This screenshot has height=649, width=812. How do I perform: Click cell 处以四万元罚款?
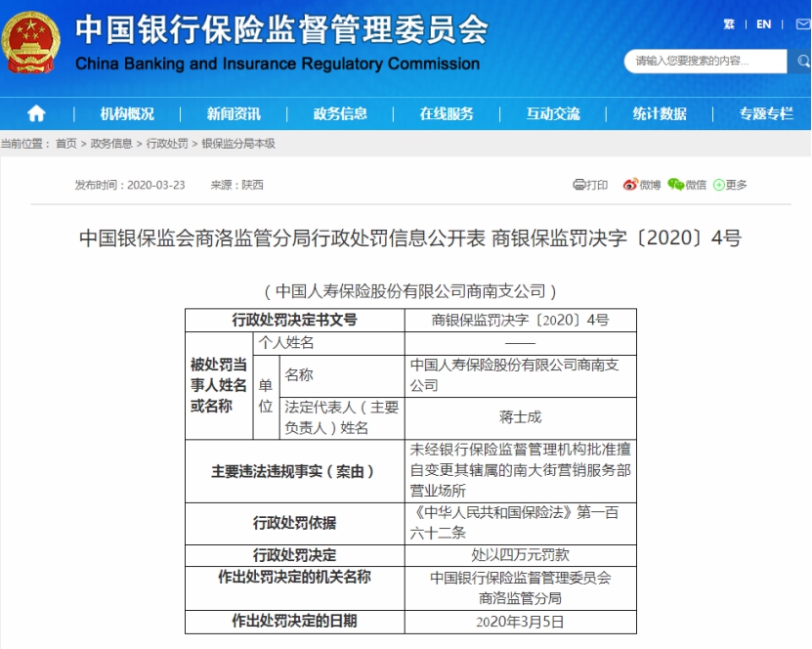(521, 555)
